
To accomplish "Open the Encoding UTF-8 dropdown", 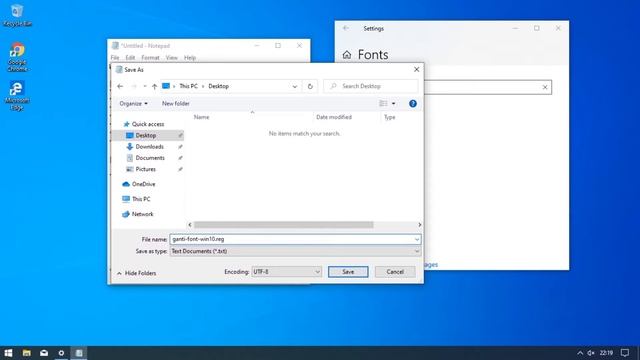I will [287, 272].
